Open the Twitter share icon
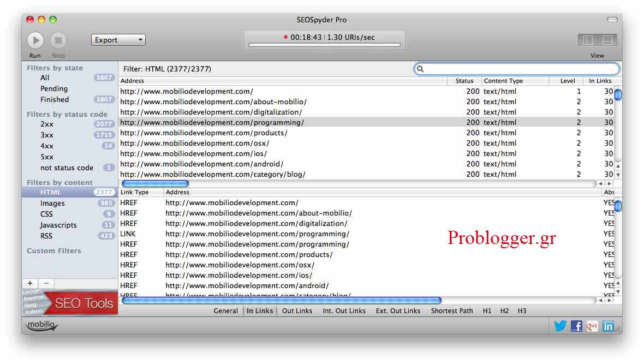 [560, 326]
